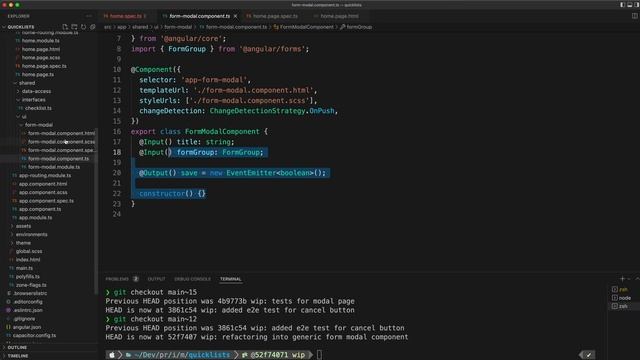
Task: Click the 'form-modal' folder breadcrumb
Action: click(178, 27)
